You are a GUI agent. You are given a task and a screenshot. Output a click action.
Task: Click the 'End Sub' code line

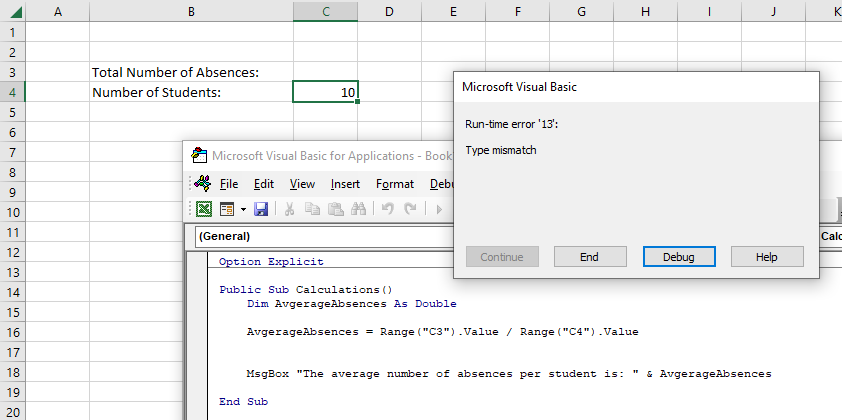(x=243, y=401)
